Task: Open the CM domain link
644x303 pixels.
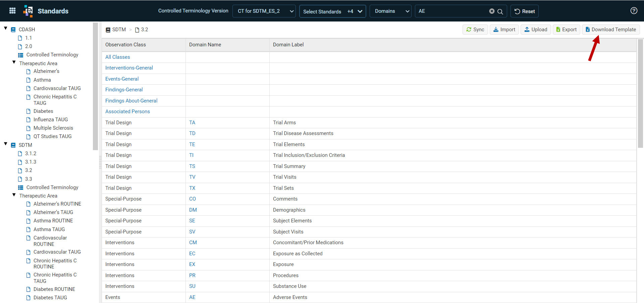Action: click(193, 243)
